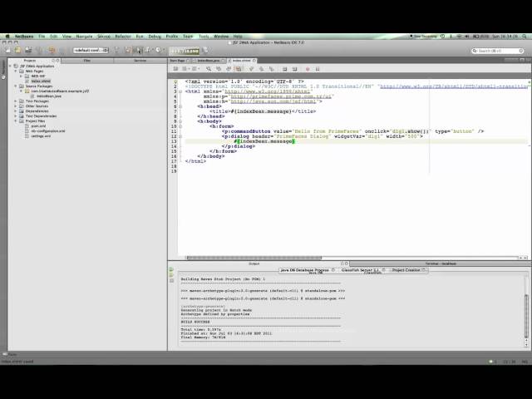Click the Toggle Bookmark editor icon
Image resolution: width=532 pixels, height=399 pixels.
tap(272, 69)
